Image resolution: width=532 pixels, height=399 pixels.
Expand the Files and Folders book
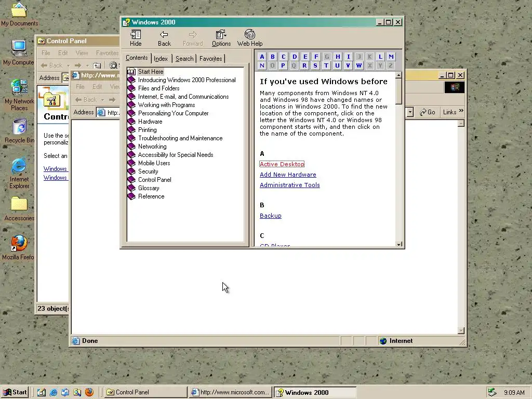[159, 88]
